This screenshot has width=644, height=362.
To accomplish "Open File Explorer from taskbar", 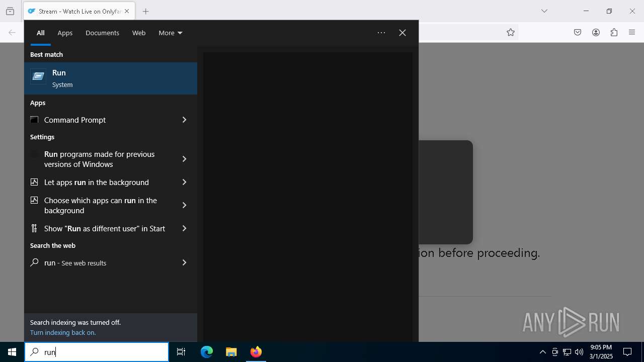I will pos(231,352).
